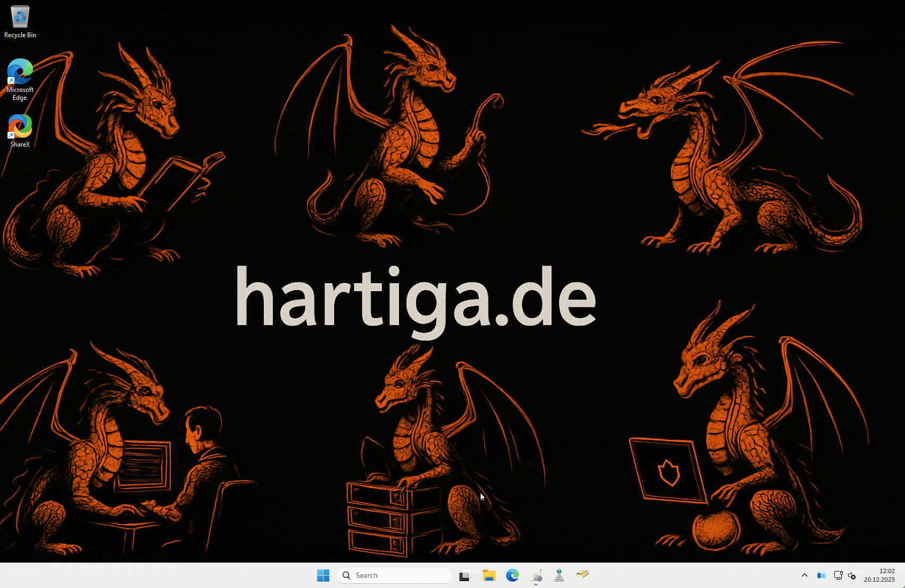Open the clock and date flyout
Image resolution: width=905 pixels, height=588 pixels.
click(880, 575)
